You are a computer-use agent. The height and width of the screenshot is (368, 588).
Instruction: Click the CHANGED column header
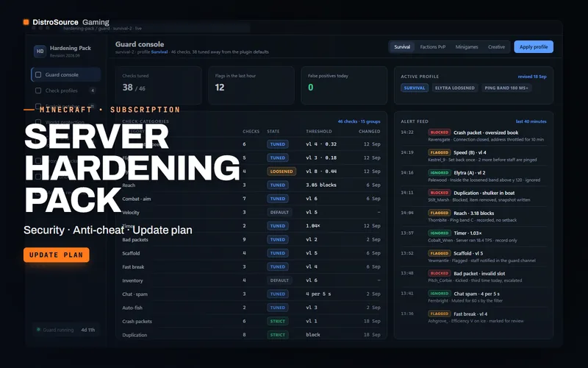tap(370, 132)
